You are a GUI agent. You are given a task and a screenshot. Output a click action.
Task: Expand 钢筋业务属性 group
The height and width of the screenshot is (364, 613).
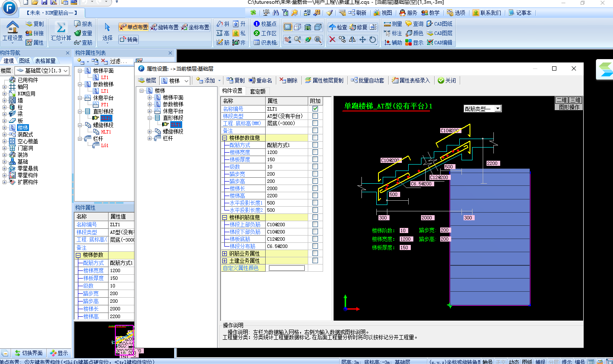(225, 253)
